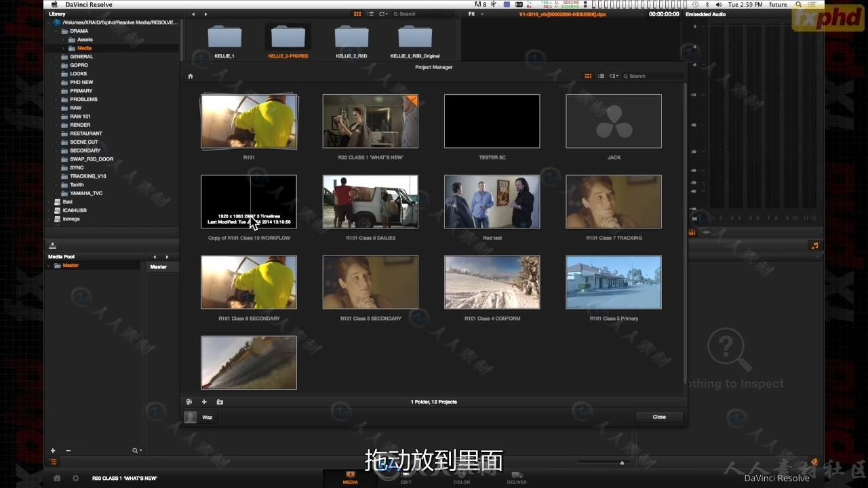Open project settings gear icon
This screenshot has width=868, height=488.
click(76, 478)
